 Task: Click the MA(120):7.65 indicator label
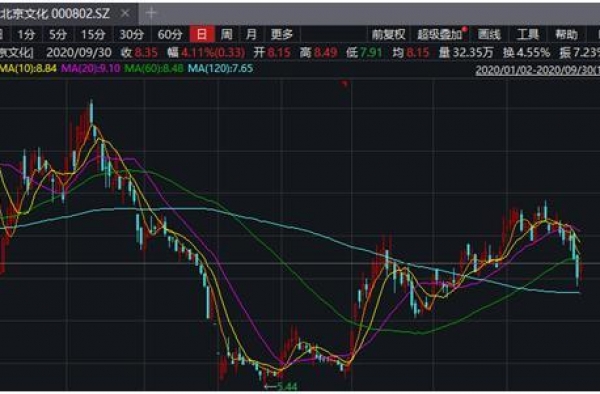220,69
